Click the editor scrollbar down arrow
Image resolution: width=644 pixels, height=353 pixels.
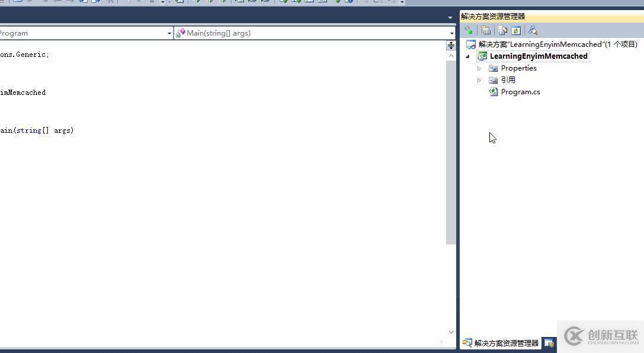[x=451, y=332]
